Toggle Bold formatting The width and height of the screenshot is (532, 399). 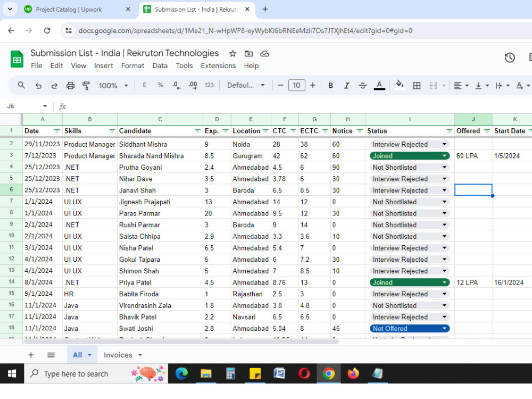click(x=330, y=86)
